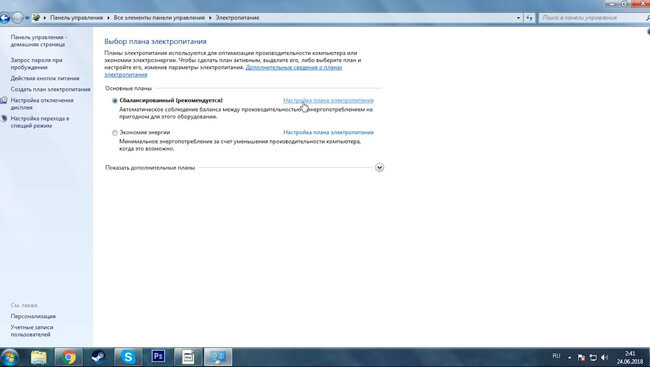
Task: Launch Google Chrome from taskbar
Action: 69,357
